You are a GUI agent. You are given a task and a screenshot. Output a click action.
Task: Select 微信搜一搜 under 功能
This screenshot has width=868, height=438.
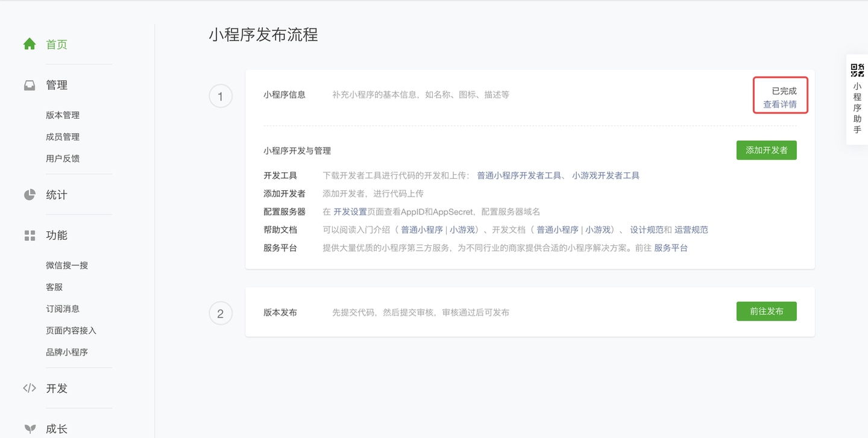tap(67, 265)
